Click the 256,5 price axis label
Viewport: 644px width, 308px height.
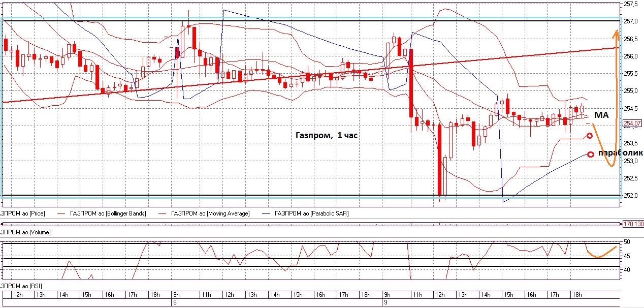click(631, 39)
